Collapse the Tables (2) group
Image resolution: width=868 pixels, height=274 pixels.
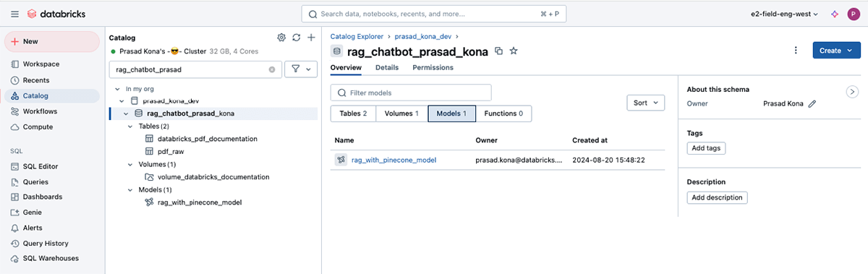[130, 127]
